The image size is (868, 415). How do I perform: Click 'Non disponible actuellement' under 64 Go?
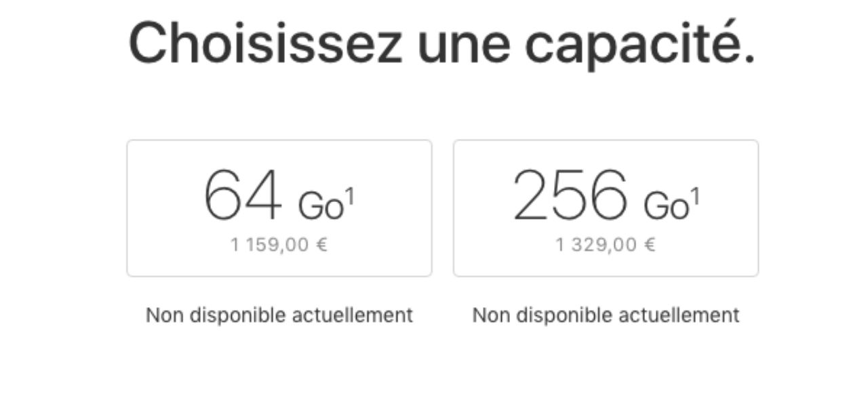point(279,315)
